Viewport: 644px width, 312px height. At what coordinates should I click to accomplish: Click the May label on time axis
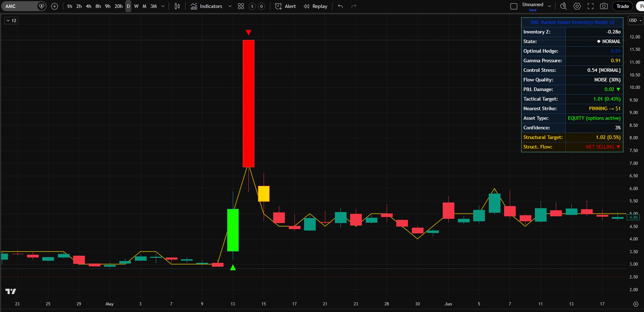click(x=109, y=304)
